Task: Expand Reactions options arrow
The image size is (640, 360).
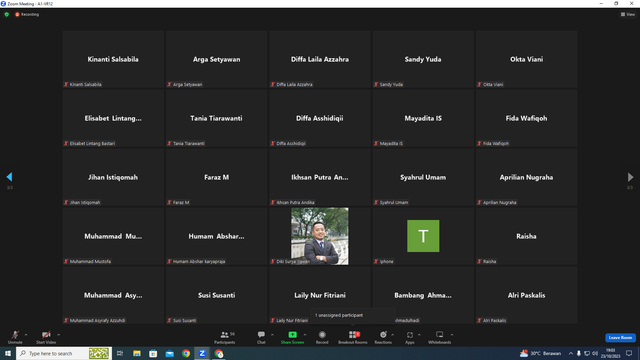Action: pyautogui.click(x=393, y=335)
